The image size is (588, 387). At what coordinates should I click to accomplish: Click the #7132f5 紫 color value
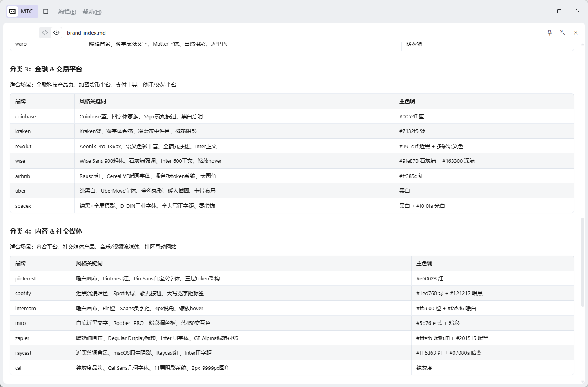point(412,131)
